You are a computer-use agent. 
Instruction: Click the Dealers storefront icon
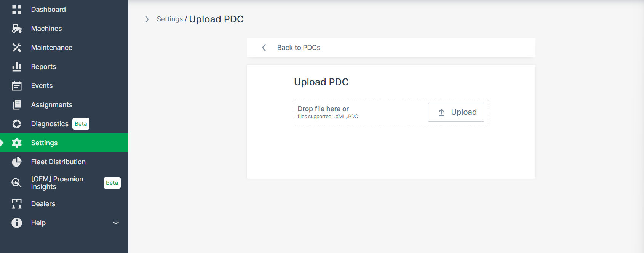pyautogui.click(x=17, y=204)
